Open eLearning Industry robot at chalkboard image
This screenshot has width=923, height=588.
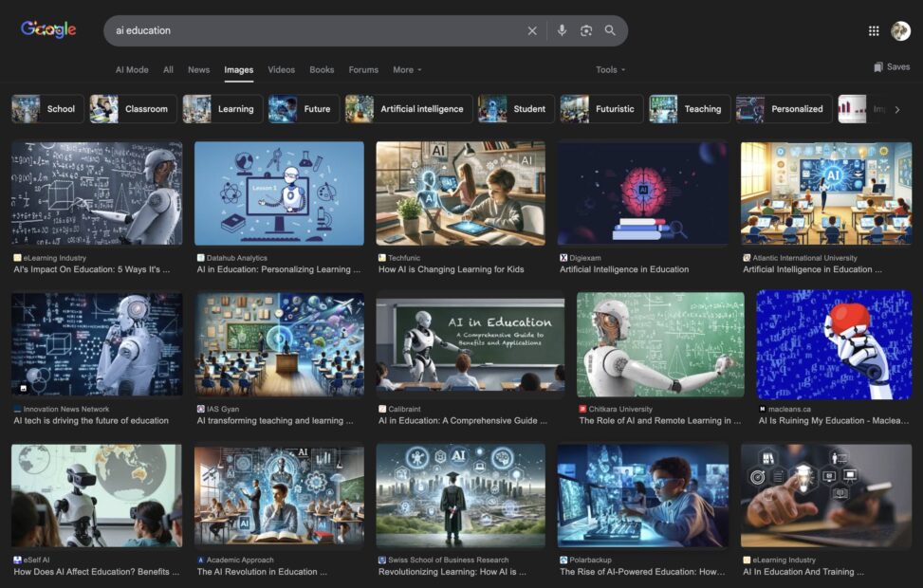[x=97, y=193]
